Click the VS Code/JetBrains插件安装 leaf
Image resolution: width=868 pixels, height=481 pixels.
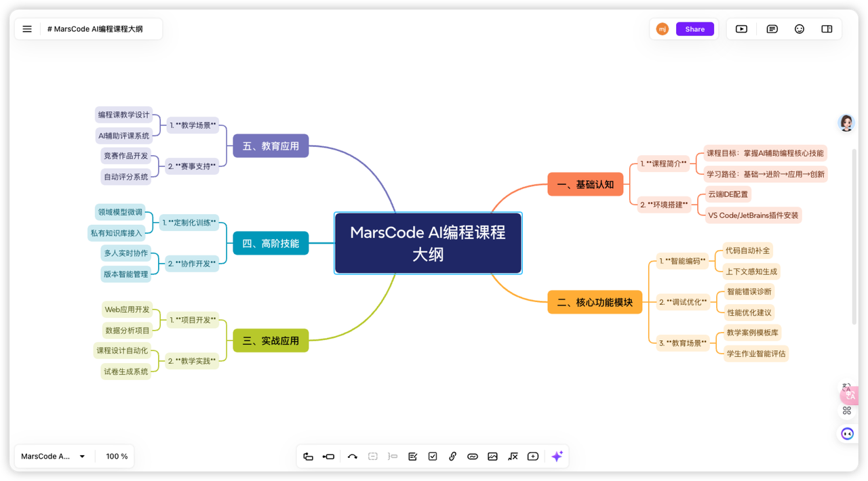[753, 215]
